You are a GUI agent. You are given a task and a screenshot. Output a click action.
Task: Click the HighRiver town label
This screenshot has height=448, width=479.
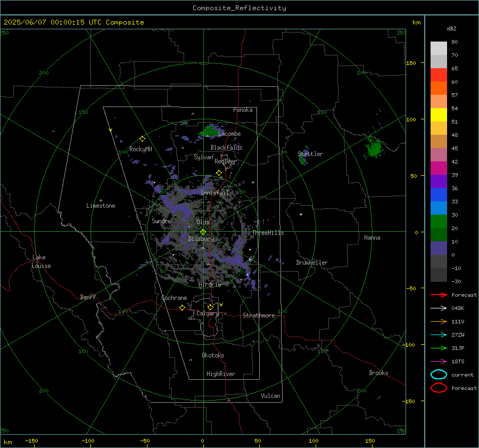coord(221,374)
